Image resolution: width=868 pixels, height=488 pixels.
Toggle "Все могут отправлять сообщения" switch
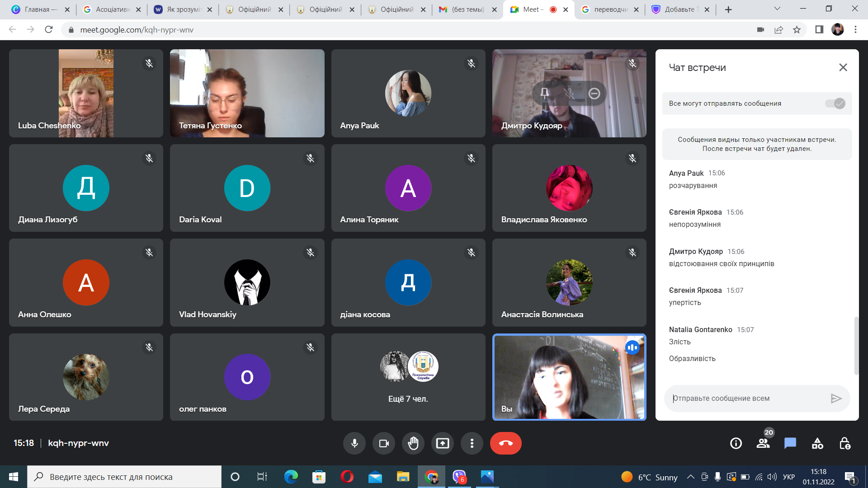pyautogui.click(x=835, y=103)
